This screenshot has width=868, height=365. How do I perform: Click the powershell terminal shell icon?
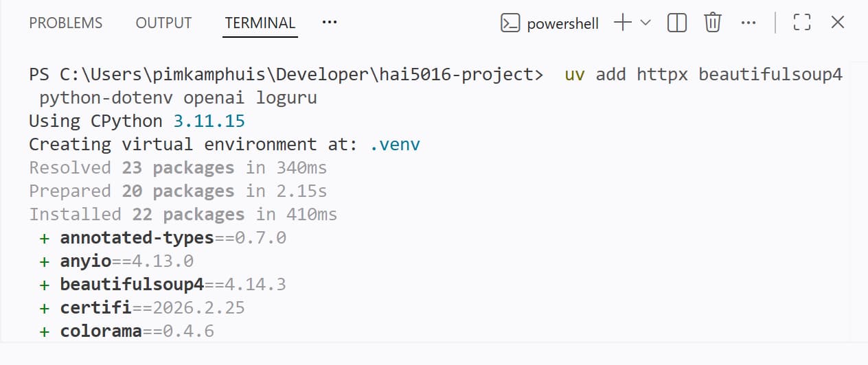coord(510,23)
